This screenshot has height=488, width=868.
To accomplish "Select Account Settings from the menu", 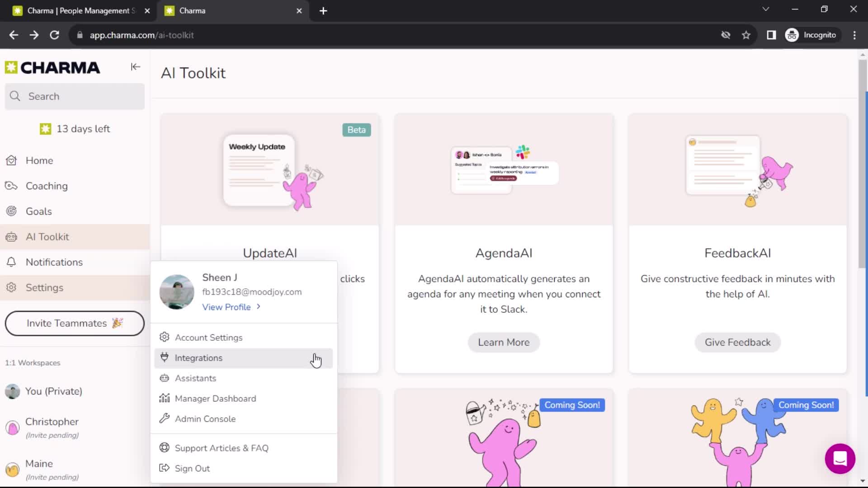I will tap(243, 337).
